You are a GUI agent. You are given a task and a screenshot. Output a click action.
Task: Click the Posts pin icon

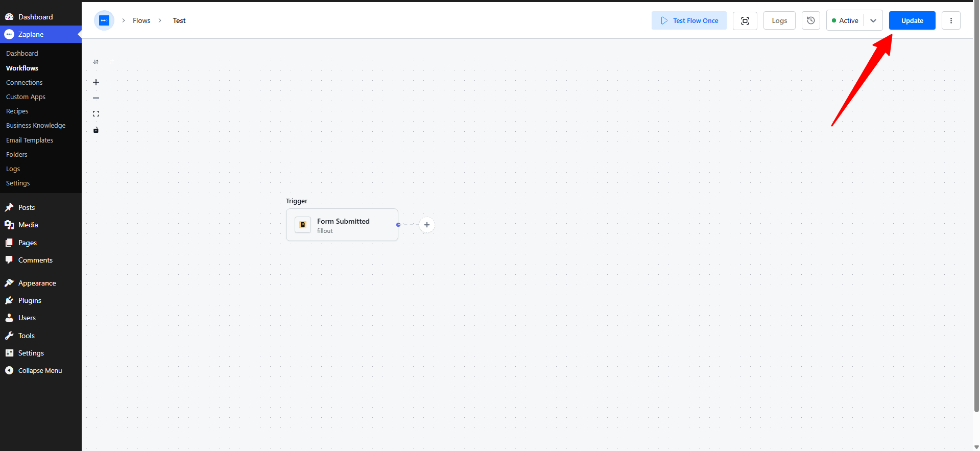coord(9,207)
